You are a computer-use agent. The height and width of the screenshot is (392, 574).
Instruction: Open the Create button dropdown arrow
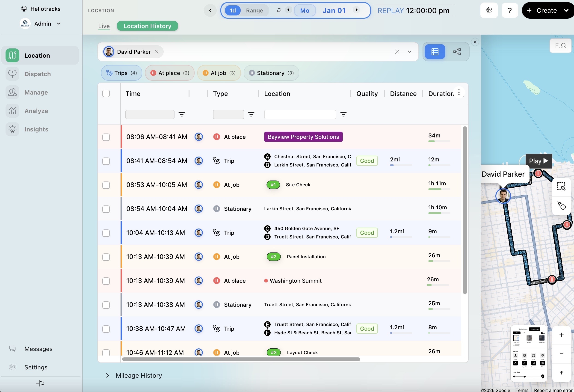(x=566, y=10)
